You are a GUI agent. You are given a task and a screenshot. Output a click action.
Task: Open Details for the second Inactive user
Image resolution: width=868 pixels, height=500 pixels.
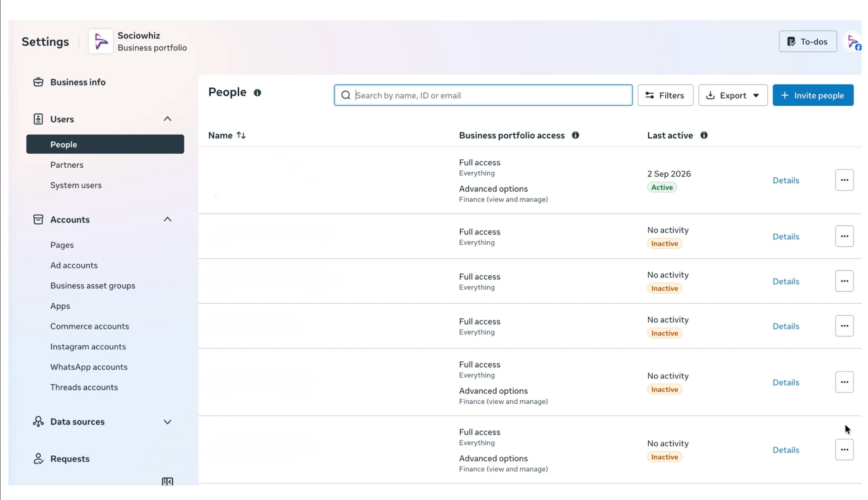click(786, 281)
